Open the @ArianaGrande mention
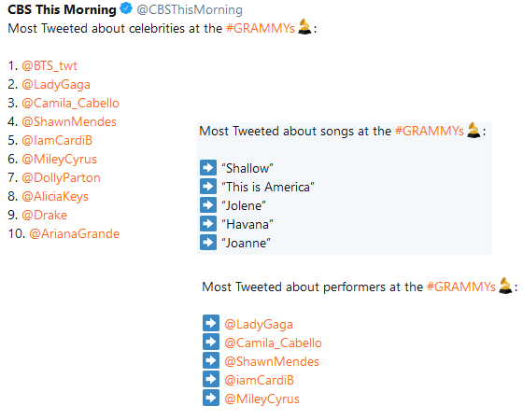Viewport: 523px width, 420px height. [75, 233]
